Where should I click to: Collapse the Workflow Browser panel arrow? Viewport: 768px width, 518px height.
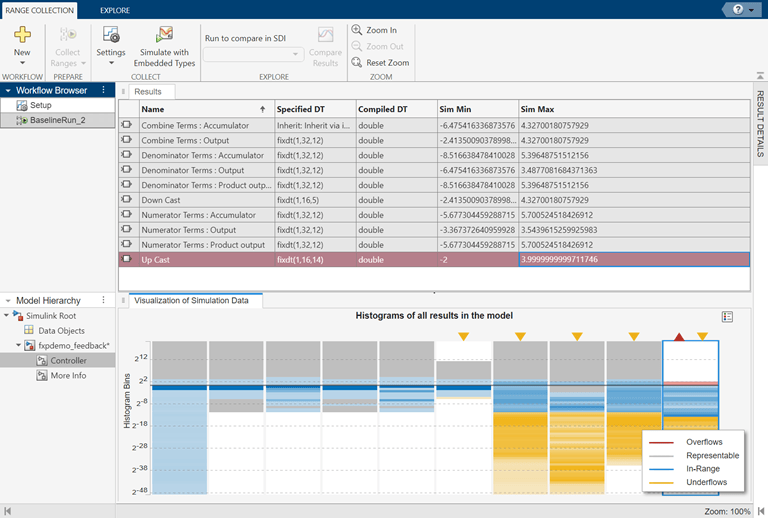tap(8, 91)
